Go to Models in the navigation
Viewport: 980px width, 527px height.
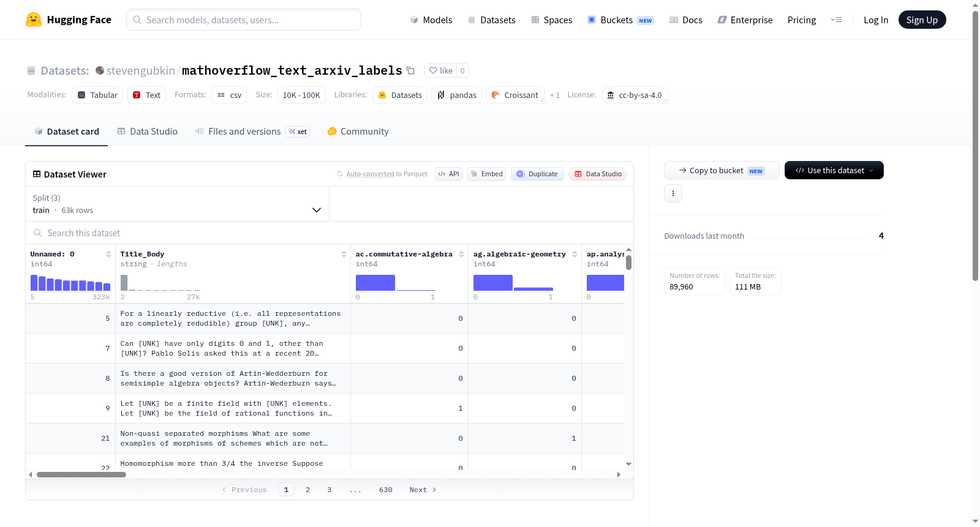coord(431,20)
